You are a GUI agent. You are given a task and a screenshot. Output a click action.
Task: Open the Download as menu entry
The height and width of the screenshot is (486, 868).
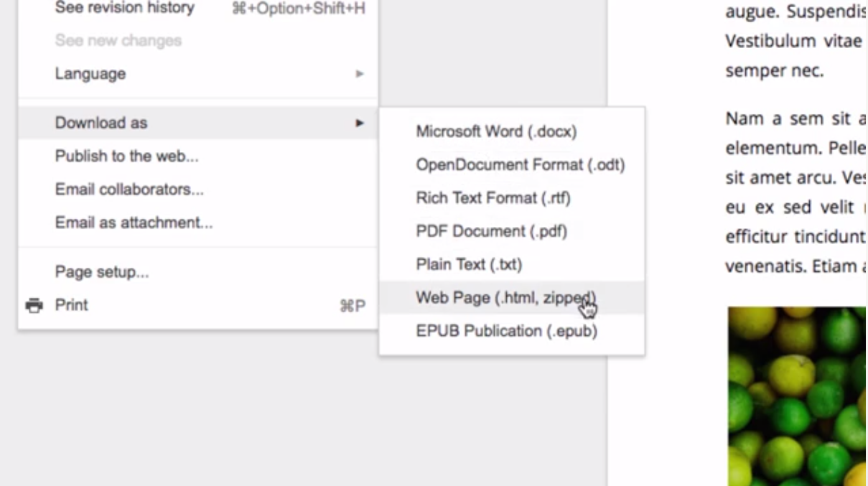click(197, 123)
